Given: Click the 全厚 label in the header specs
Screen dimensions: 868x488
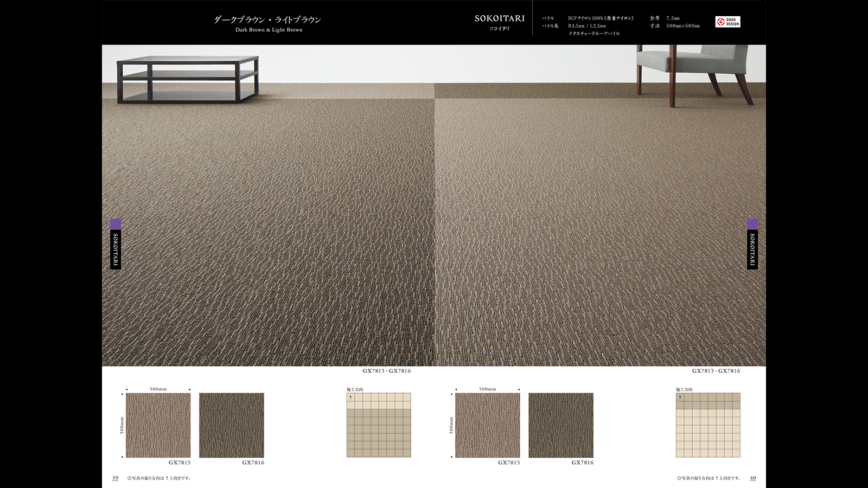Looking at the screenshot, I should click(655, 18).
